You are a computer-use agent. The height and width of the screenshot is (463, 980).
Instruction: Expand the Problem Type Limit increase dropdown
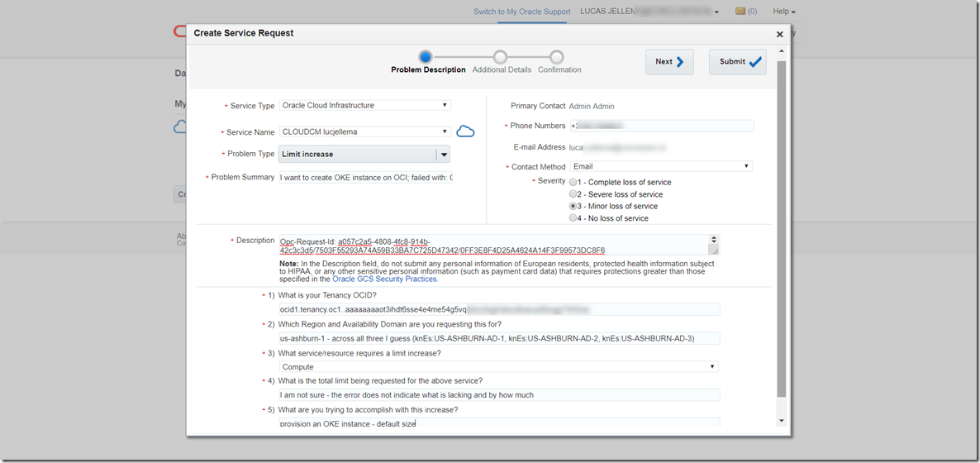(x=443, y=155)
